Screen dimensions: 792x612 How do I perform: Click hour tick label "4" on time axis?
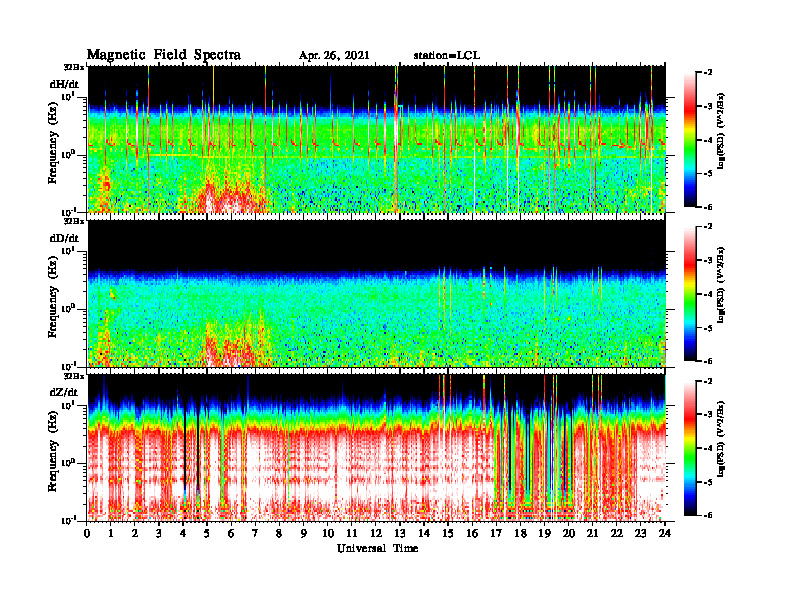pos(183,534)
